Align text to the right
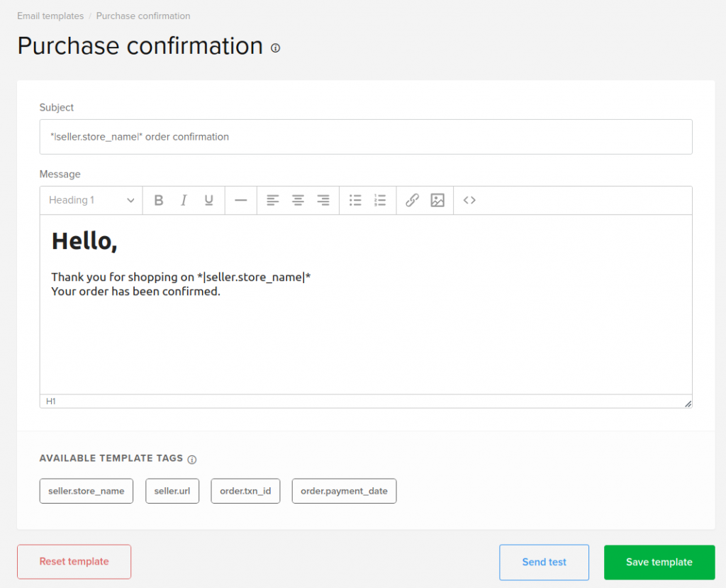Viewport: 726px width, 588px height. (323, 201)
